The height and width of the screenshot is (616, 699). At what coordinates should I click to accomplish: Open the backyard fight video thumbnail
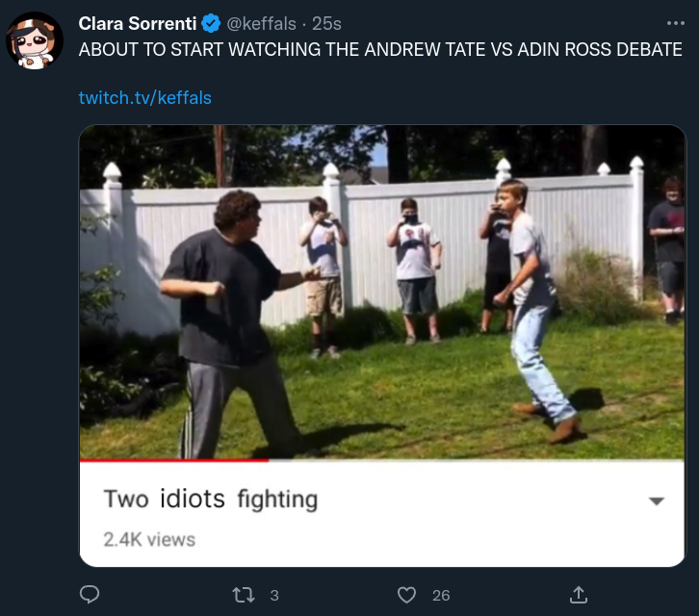[x=382, y=293]
